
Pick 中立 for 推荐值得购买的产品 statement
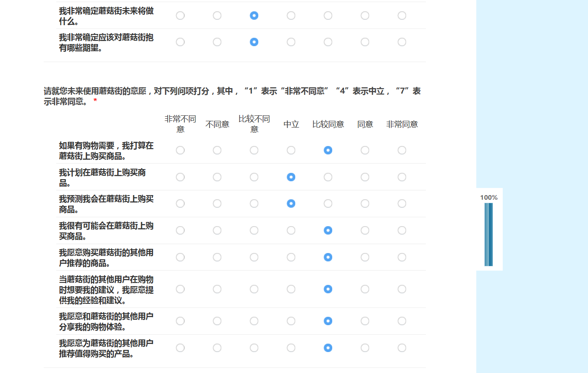click(x=291, y=348)
